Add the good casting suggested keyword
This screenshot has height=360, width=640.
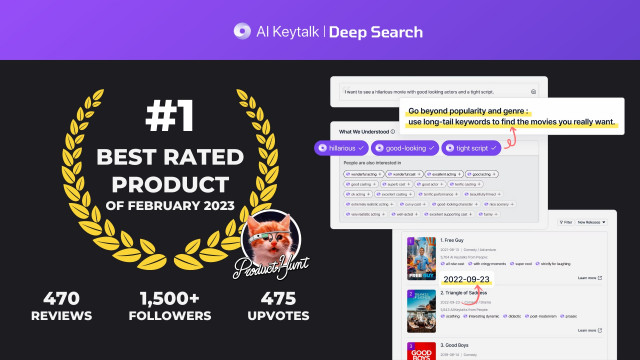click(361, 184)
